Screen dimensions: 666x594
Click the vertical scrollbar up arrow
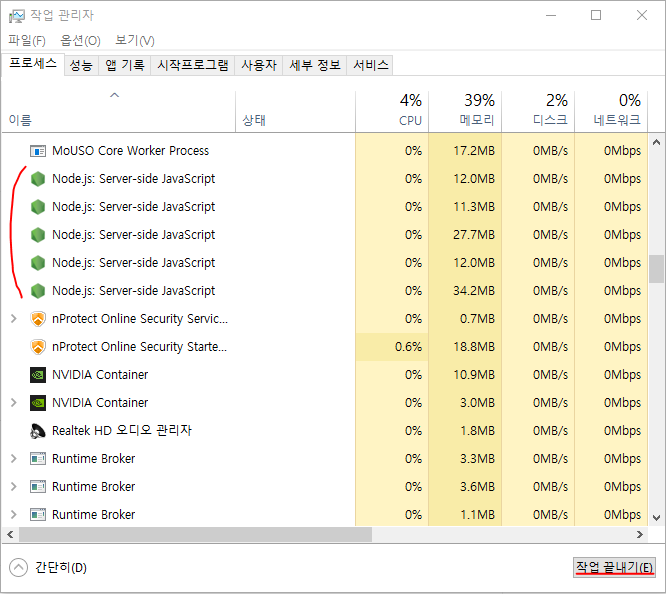point(656,143)
